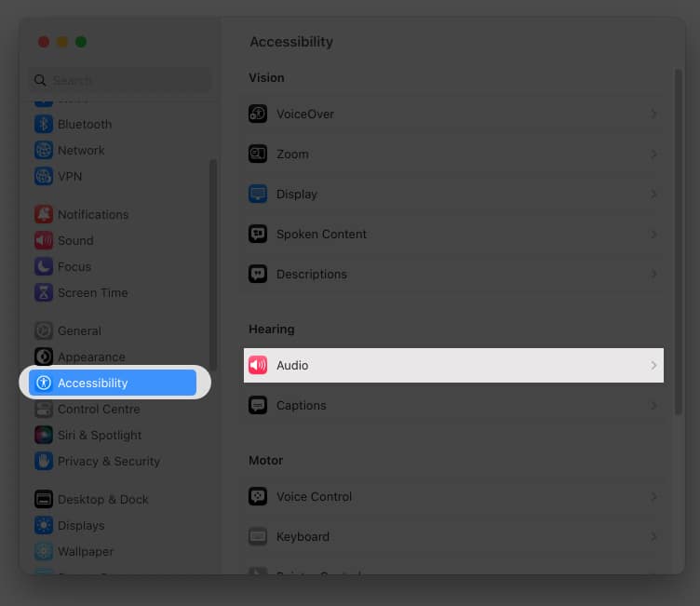The image size is (700, 606).
Task: Open Captions settings
Action: pyautogui.click(x=453, y=405)
